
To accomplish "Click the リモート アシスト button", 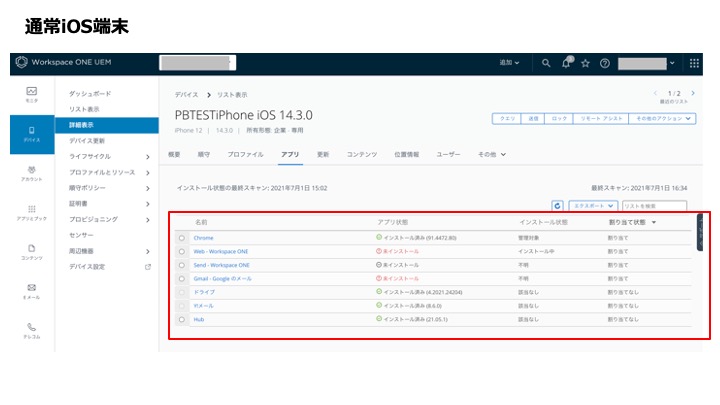I will 601,118.
